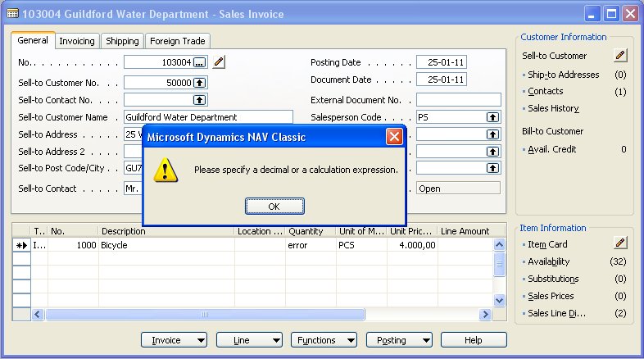Click the Line Amount column header
The height and width of the screenshot is (359, 644).
pos(465,231)
